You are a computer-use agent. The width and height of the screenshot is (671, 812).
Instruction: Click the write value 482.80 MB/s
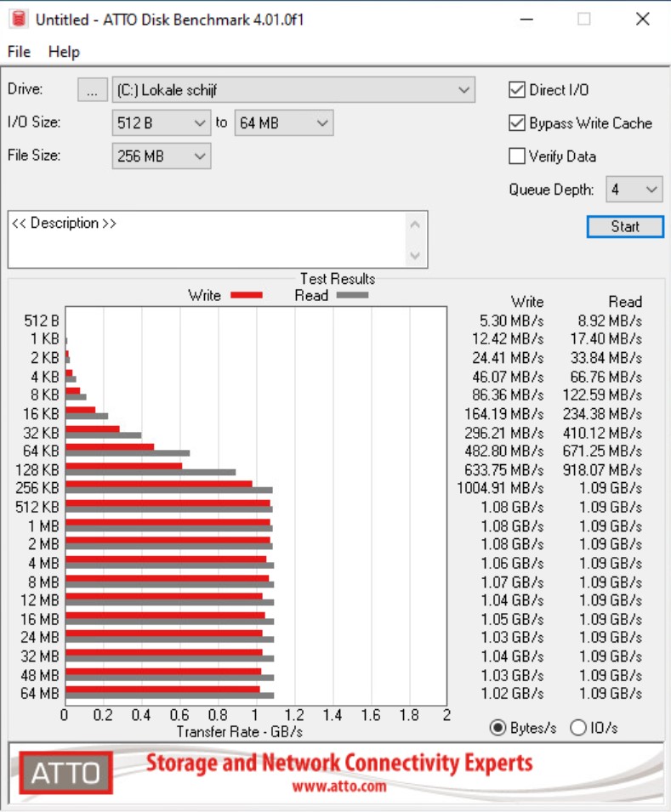pyautogui.click(x=503, y=451)
